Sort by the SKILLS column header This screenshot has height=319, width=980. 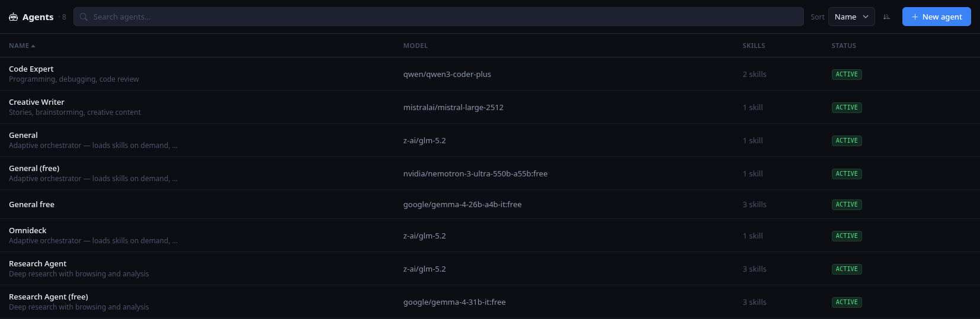click(754, 46)
